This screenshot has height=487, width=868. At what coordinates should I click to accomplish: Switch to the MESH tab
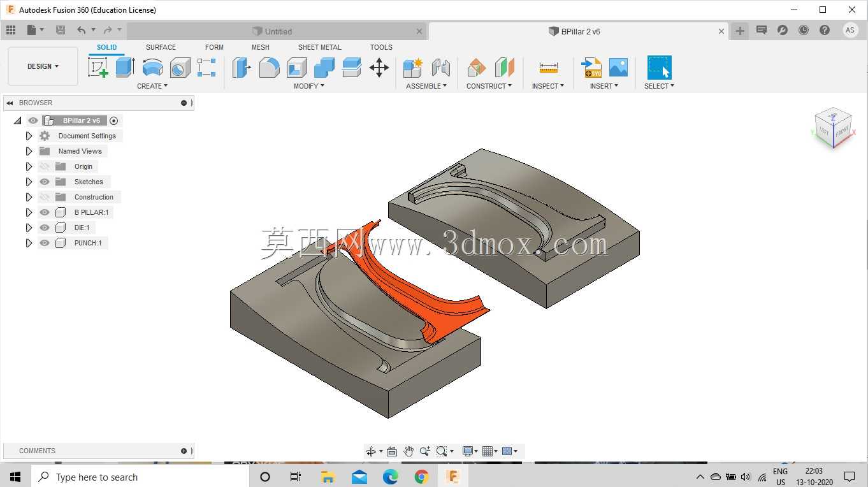(x=260, y=47)
